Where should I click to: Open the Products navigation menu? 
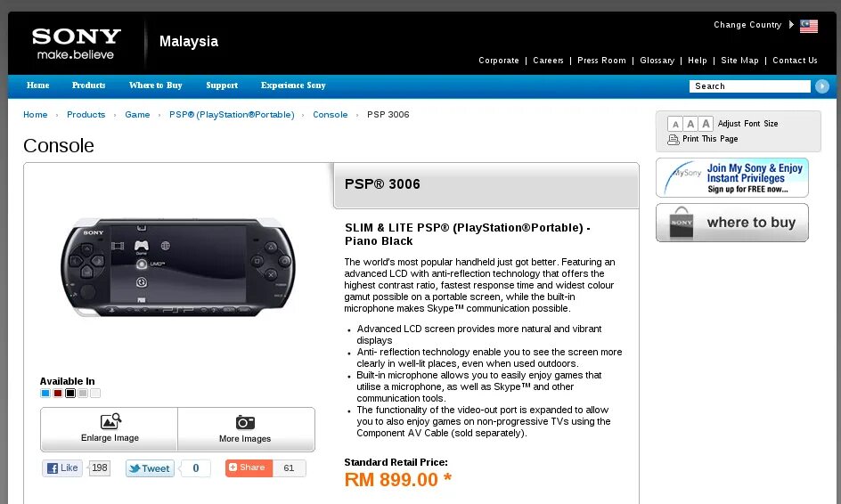click(x=88, y=85)
